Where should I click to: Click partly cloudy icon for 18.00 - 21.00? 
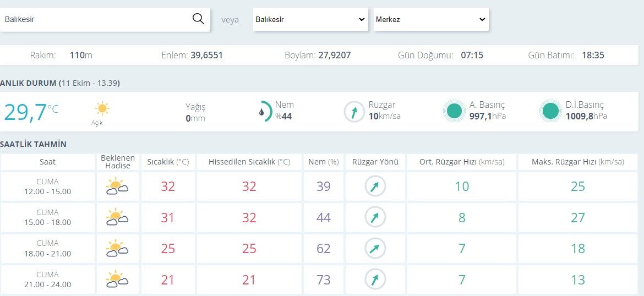coord(117,248)
